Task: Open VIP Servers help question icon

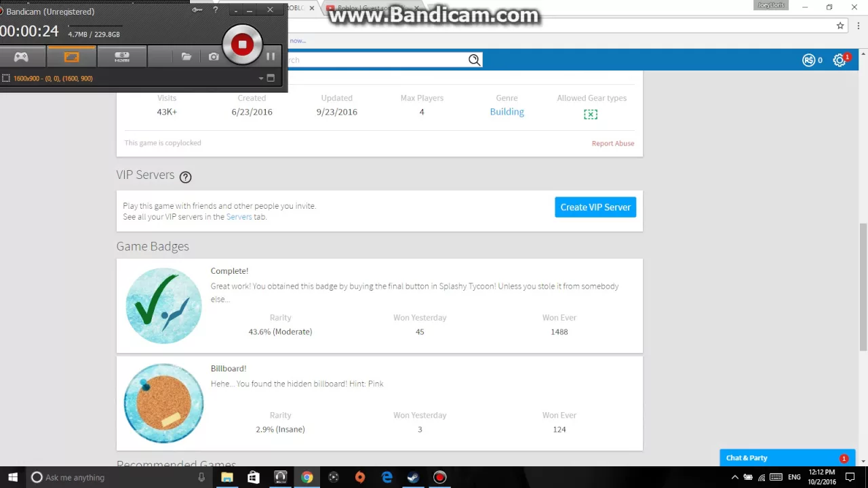Action: (185, 177)
